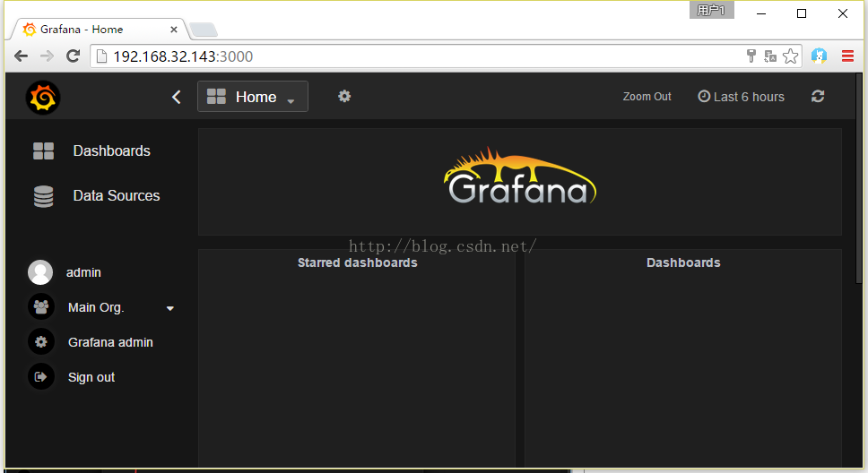Viewport: 868px width, 473px height.
Task: Open the Home dashboard picker dropdown
Action: (x=253, y=97)
